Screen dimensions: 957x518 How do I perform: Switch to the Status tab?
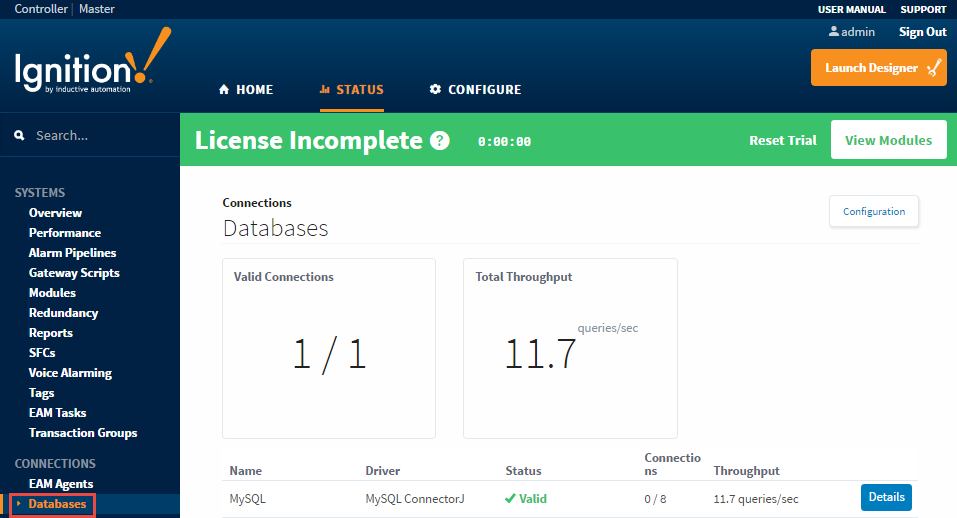[351, 90]
